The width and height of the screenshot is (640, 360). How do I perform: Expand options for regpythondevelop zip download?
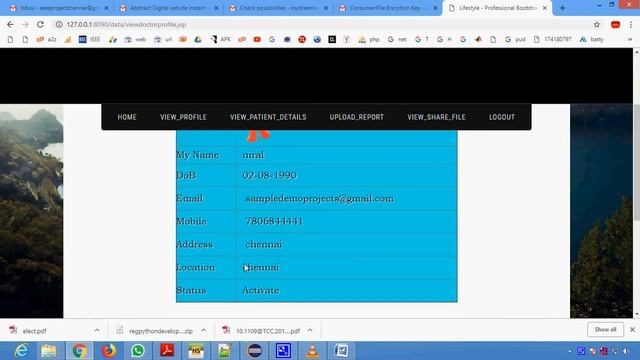(203, 330)
